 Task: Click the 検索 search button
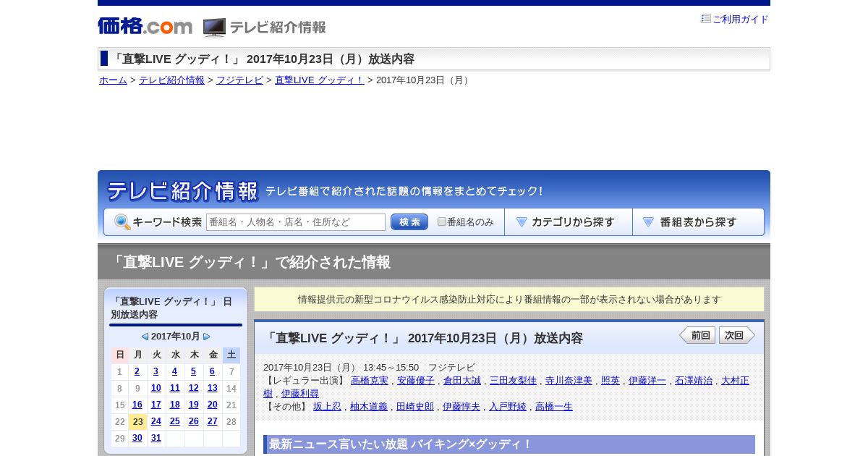tap(409, 222)
